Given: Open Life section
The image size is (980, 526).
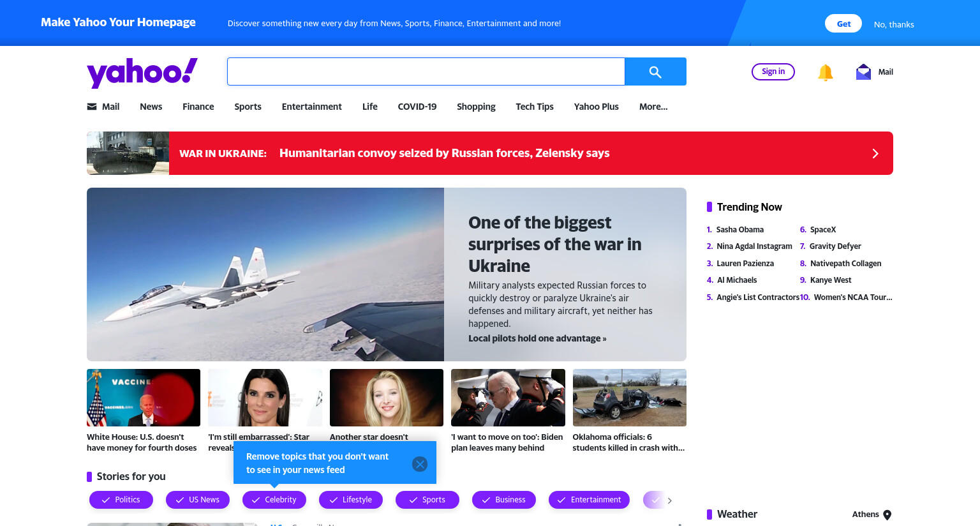Looking at the screenshot, I should pyautogui.click(x=370, y=107).
